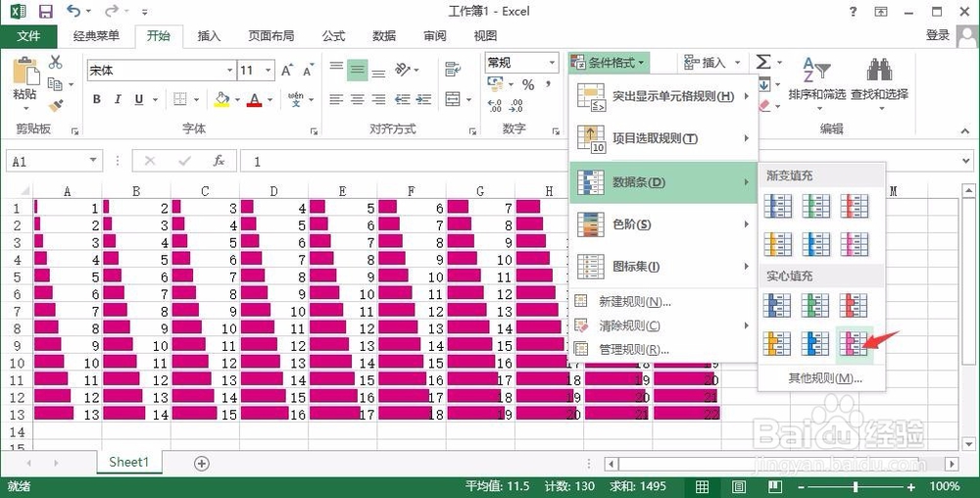Screen dimensions: 980x498
Task: Click the percent style icon
Action: click(x=528, y=84)
